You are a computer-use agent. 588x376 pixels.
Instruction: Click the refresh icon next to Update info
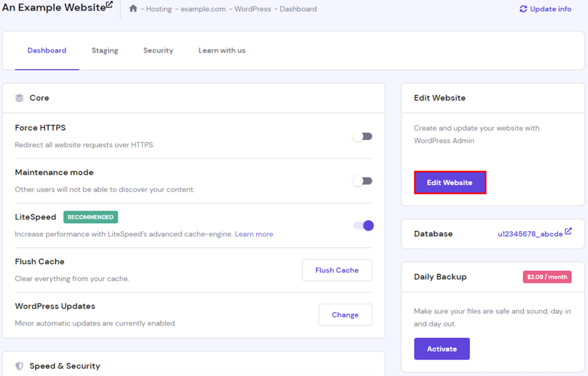click(523, 9)
